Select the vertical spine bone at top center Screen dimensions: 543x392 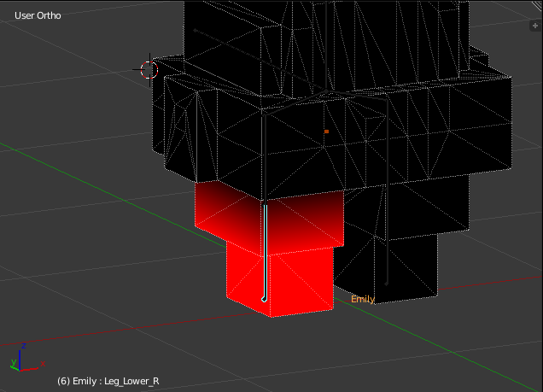[x=326, y=47]
